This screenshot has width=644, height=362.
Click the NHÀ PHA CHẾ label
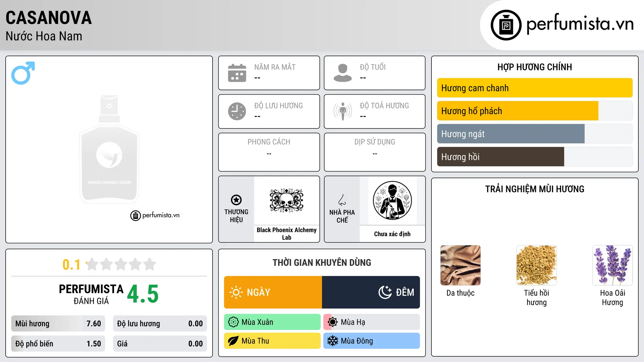click(x=342, y=216)
